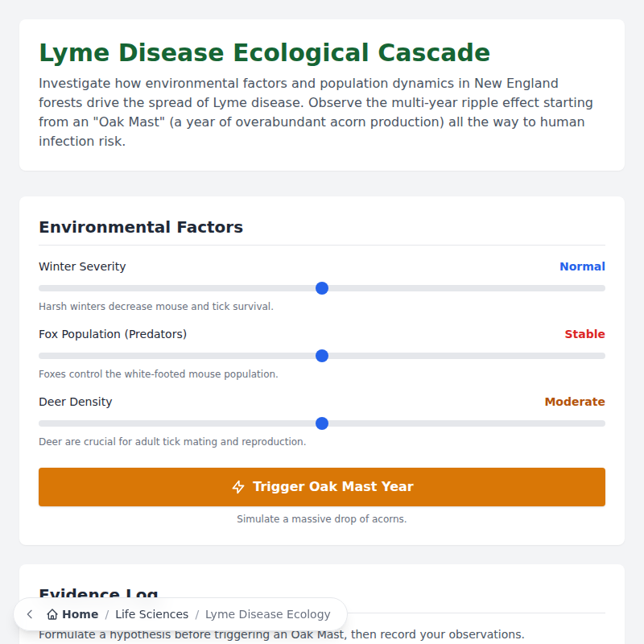Click the back chevron in the breadcrumb bar
Screen dimensions: 644x644
pos(29,614)
